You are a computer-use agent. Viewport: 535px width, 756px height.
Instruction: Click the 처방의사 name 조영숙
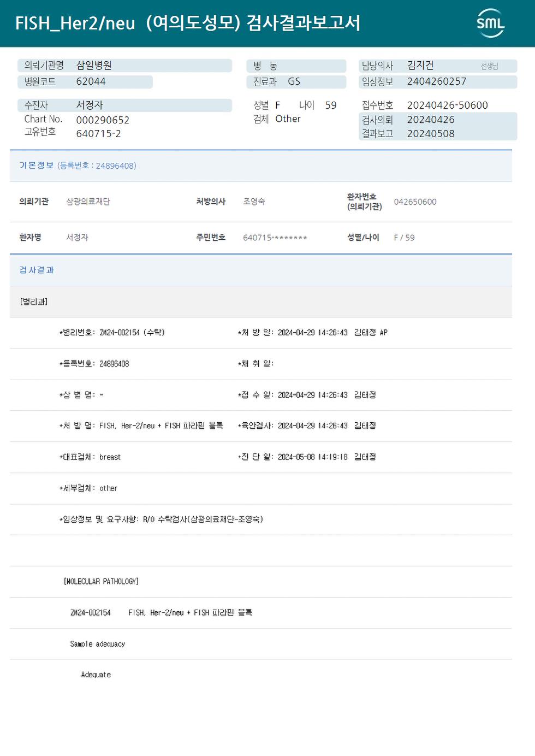(x=254, y=202)
